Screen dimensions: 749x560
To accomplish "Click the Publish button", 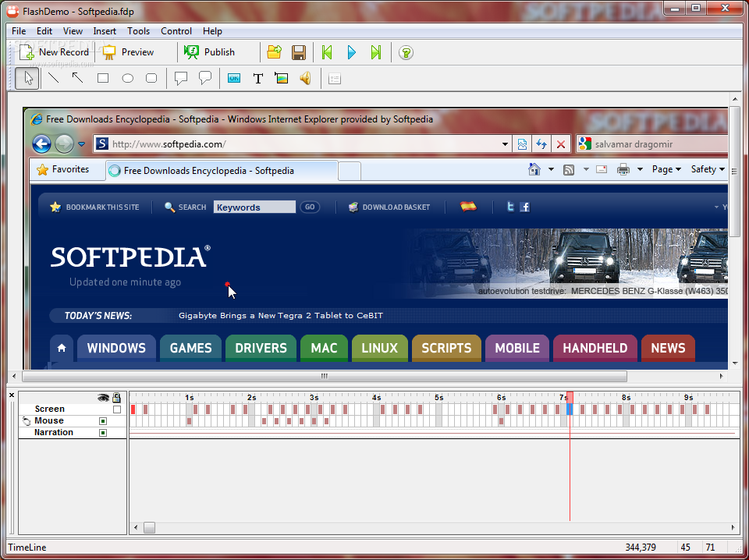I will [x=209, y=52].
